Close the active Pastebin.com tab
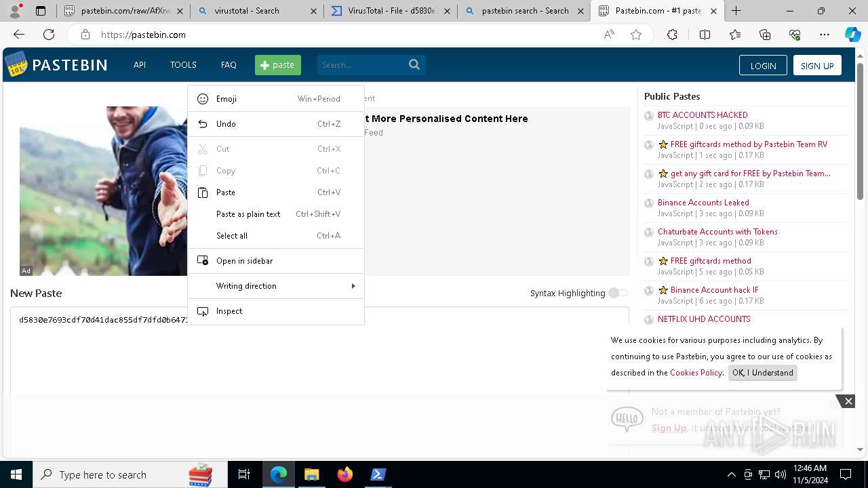 (713, 11)
